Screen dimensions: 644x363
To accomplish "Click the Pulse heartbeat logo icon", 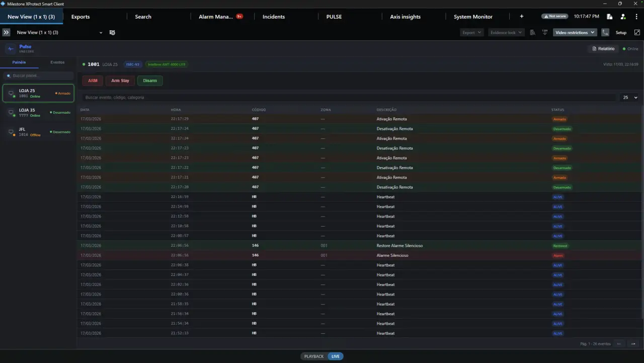I will (11, 49).
